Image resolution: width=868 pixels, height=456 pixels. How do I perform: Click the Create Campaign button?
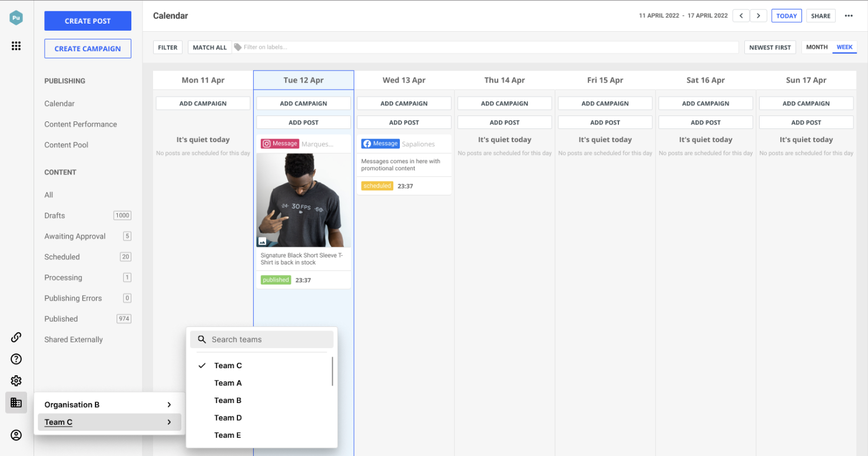88,49
